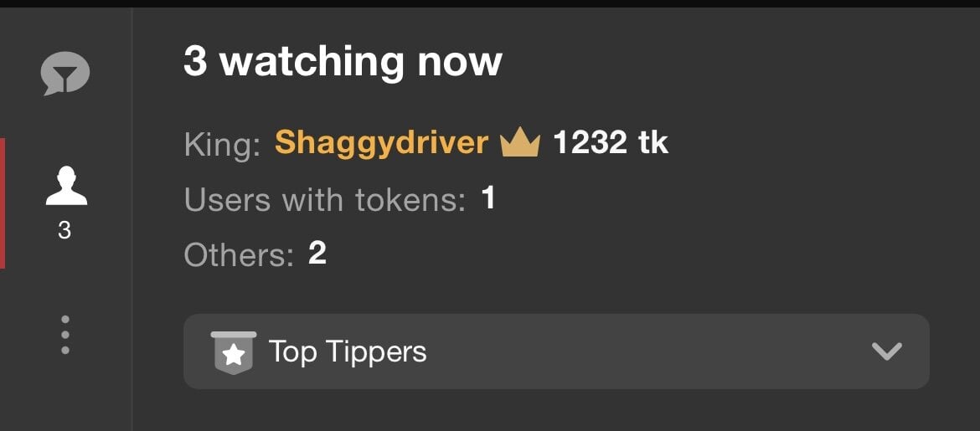This screenshot has width=980, height=431.
Task: Click the 'Users with tokens: 1' row
Action: pos(339,200)
